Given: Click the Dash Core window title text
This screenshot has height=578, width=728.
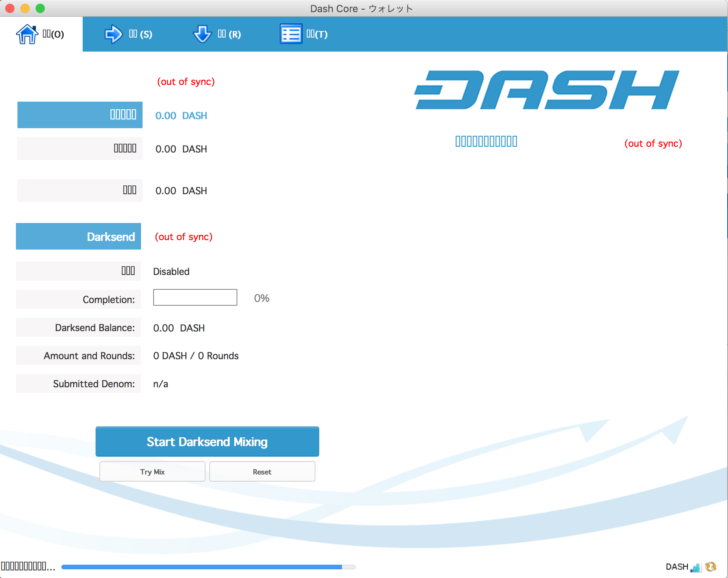Looking at the screenshot, I should tap(361, 8).
